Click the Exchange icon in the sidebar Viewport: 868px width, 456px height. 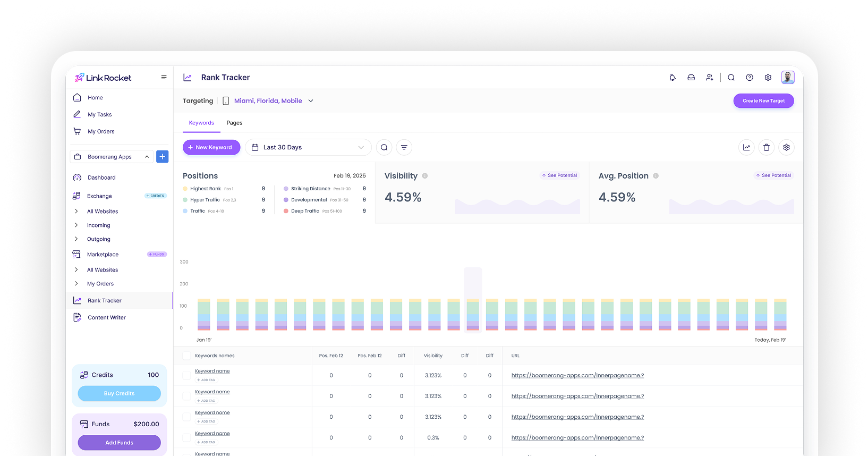(76, 196)
